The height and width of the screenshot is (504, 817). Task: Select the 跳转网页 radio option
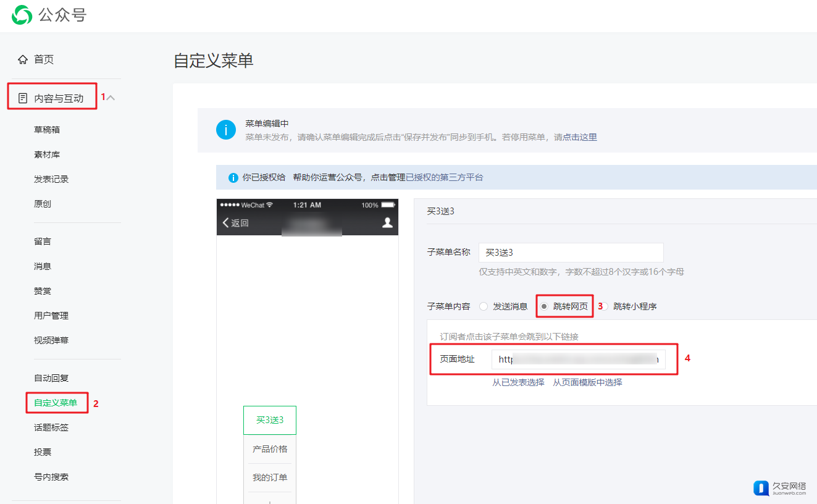click(x=544, y=306)
